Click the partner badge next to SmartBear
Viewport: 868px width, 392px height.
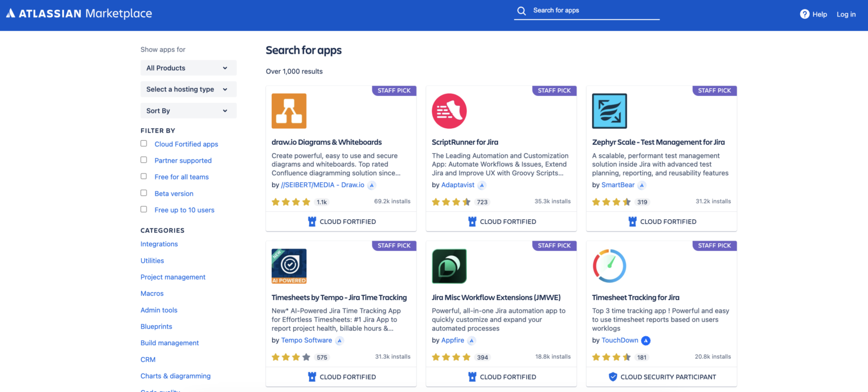[641, 185]
